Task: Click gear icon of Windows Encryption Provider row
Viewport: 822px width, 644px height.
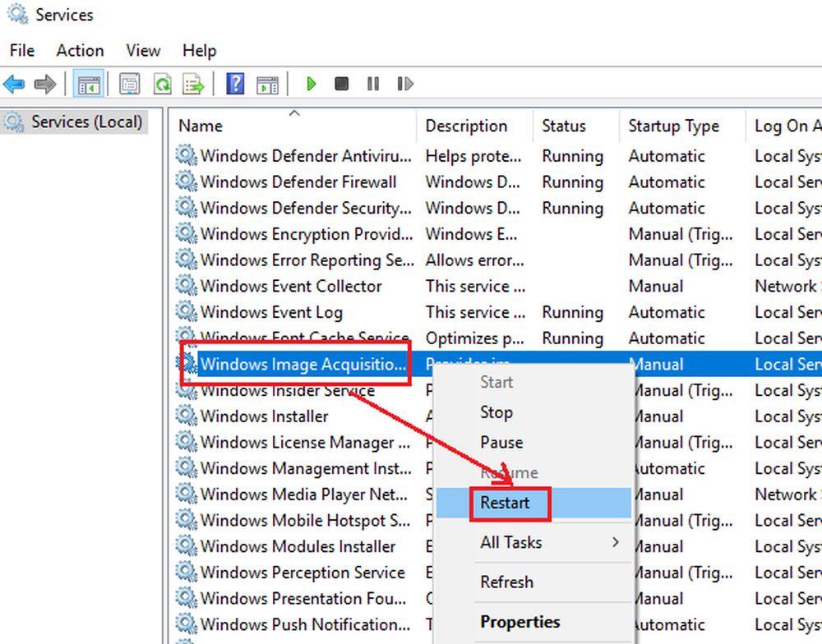Action: 186,233
